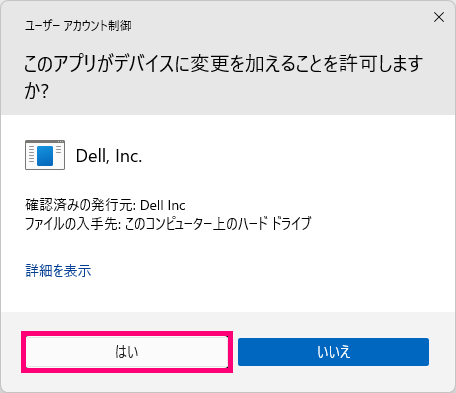This screenshot has width=456, height=393.
Task: Choose いいえ to deny the app
Action: pyautogui.click(x=333, y=352)
